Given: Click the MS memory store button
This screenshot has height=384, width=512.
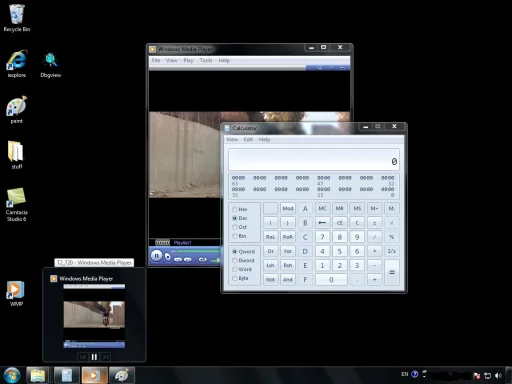Looking at the screenshot, I should pos(357,209).
